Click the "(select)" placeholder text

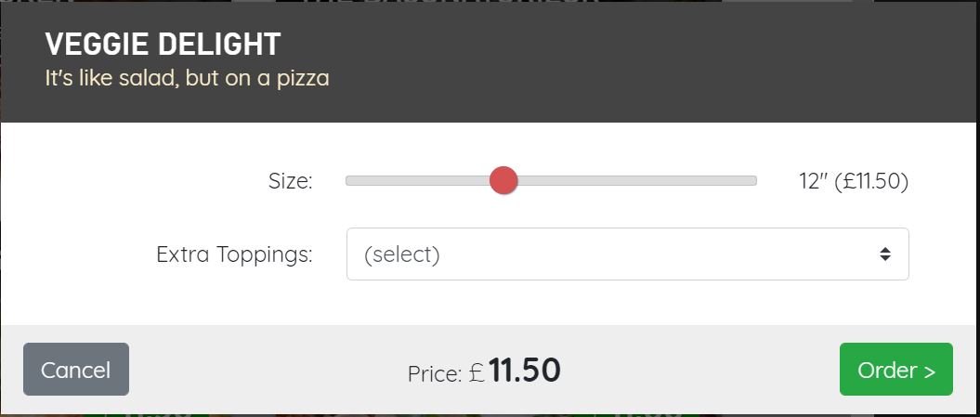tap(401, 254)
